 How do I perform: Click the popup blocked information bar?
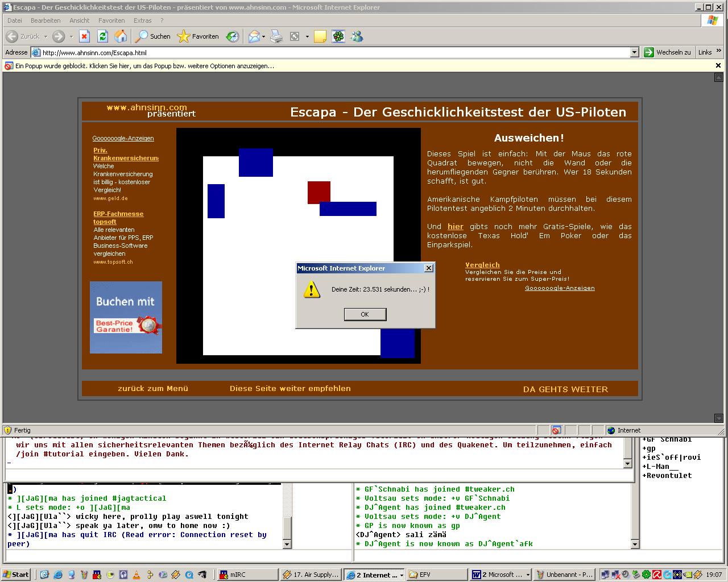point(145,66)
